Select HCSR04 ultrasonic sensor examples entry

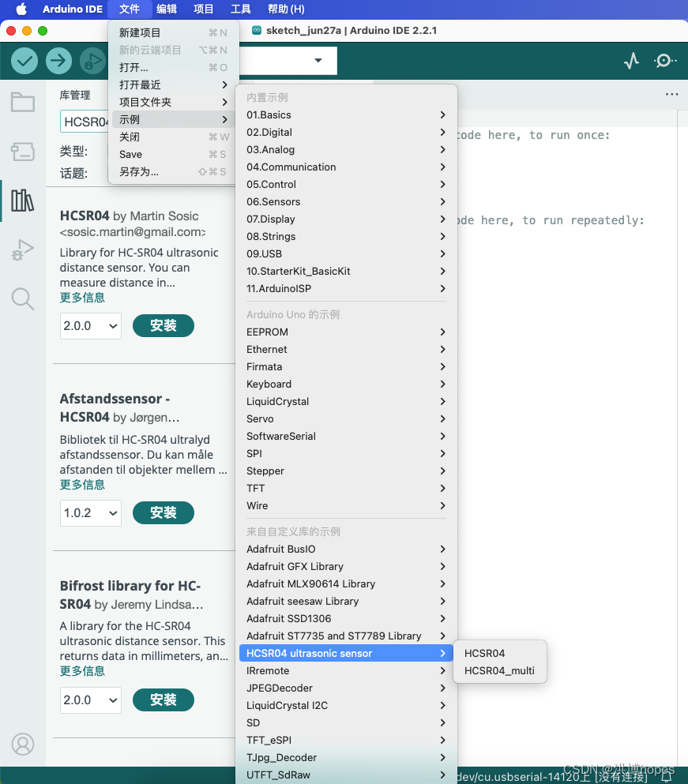click(346, 654)
